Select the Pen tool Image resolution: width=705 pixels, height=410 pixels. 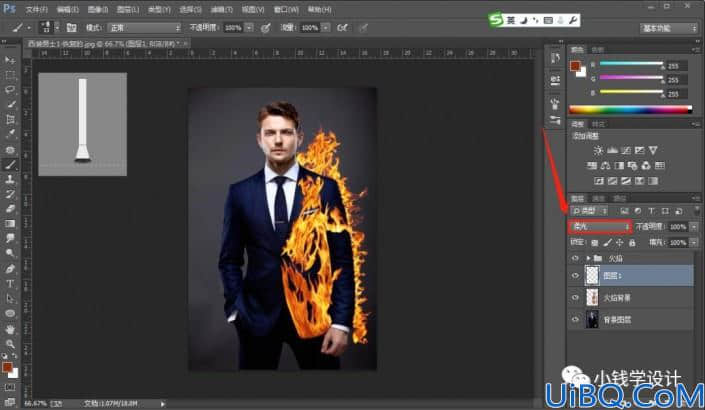pos(10,268)
